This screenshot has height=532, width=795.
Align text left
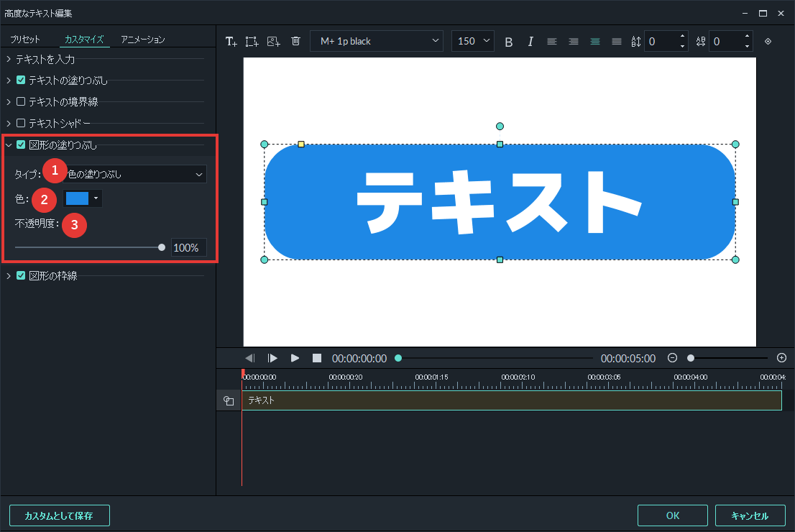(552, 42)
